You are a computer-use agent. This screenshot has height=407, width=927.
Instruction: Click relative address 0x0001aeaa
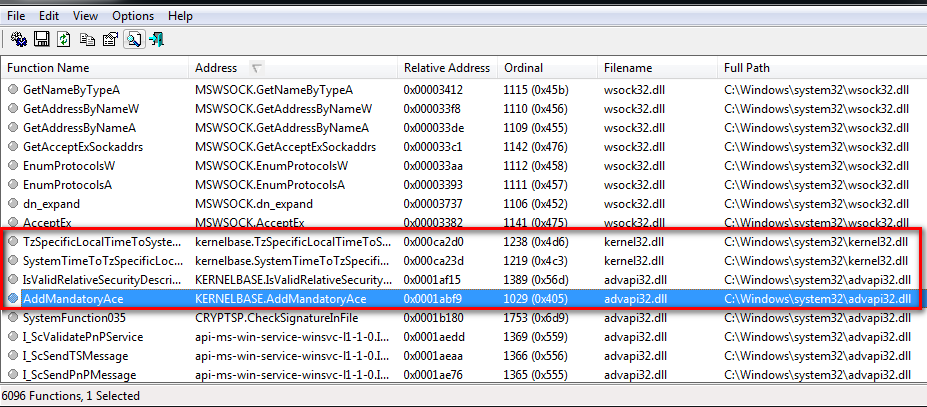433,356
